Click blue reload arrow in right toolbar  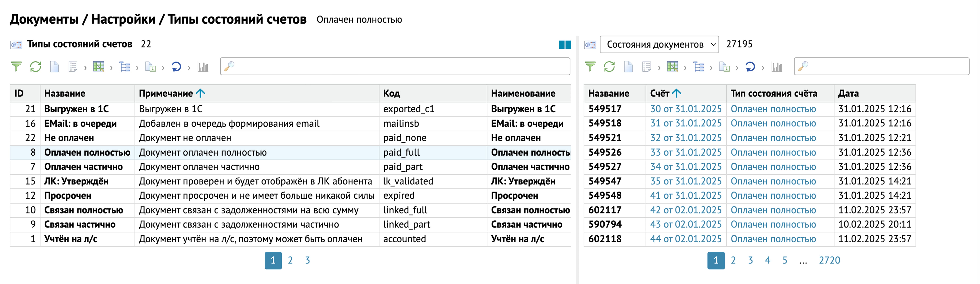[x=750, y=67]
